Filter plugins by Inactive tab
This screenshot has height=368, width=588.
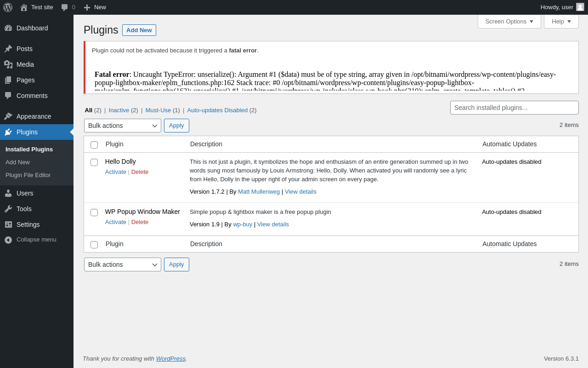[x=119, y=110]
